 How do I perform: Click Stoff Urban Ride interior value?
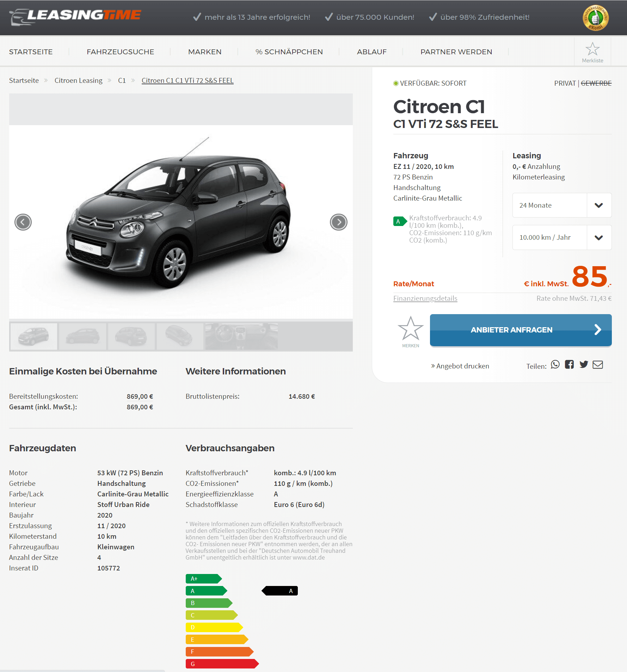123,505
